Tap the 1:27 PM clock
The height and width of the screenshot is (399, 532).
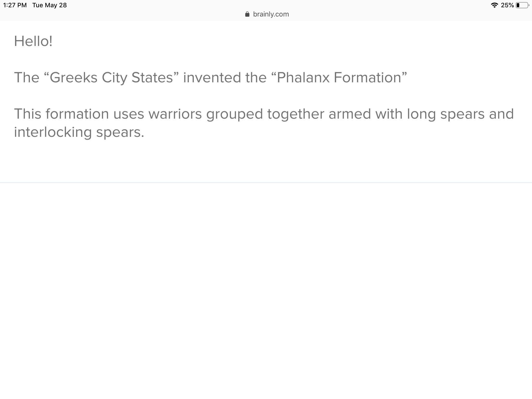tap(15, 5)
